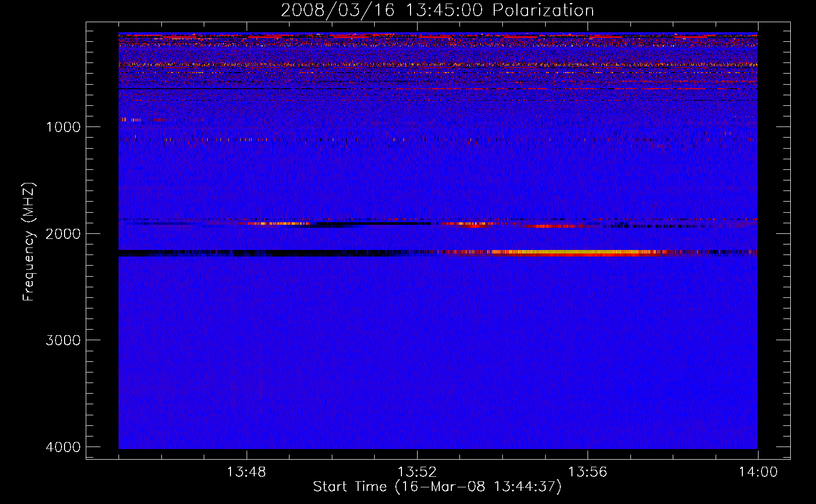Screen dimensions: 816x504
Task: Click the plot title "2008/03/16 13:45:00 Polarization"
Action: pyautogui.click(x=437, y=11)
